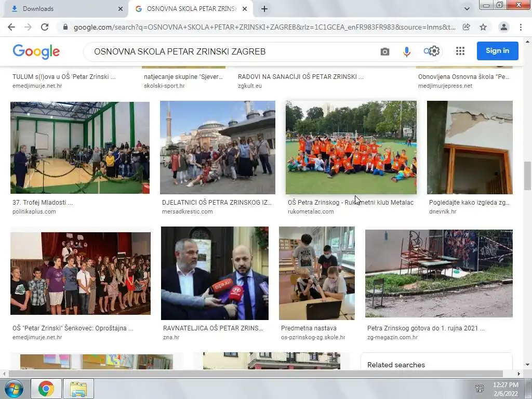This screenshot has width=532, height=399.
Task: Open the skolski-sport.hr source link
Action: [164, 86]
